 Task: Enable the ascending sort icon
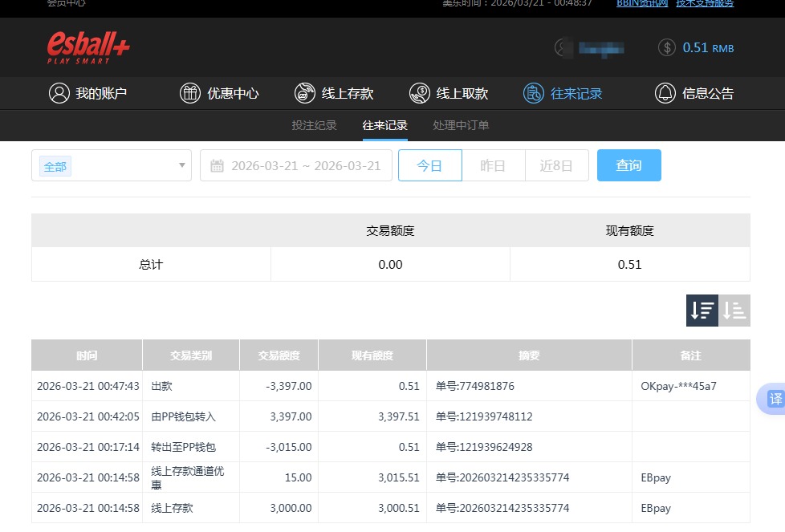734,311
